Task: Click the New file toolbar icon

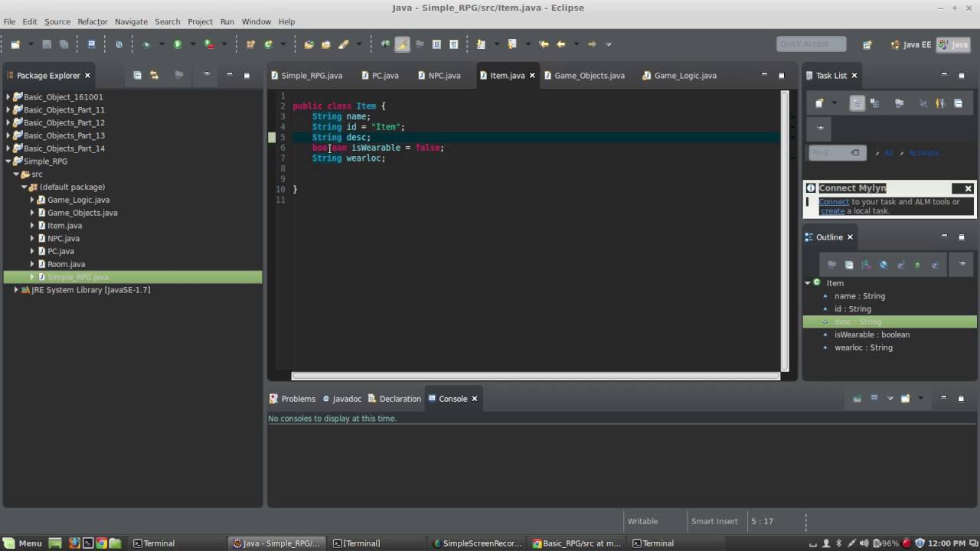Action: [x=15, y=44]
